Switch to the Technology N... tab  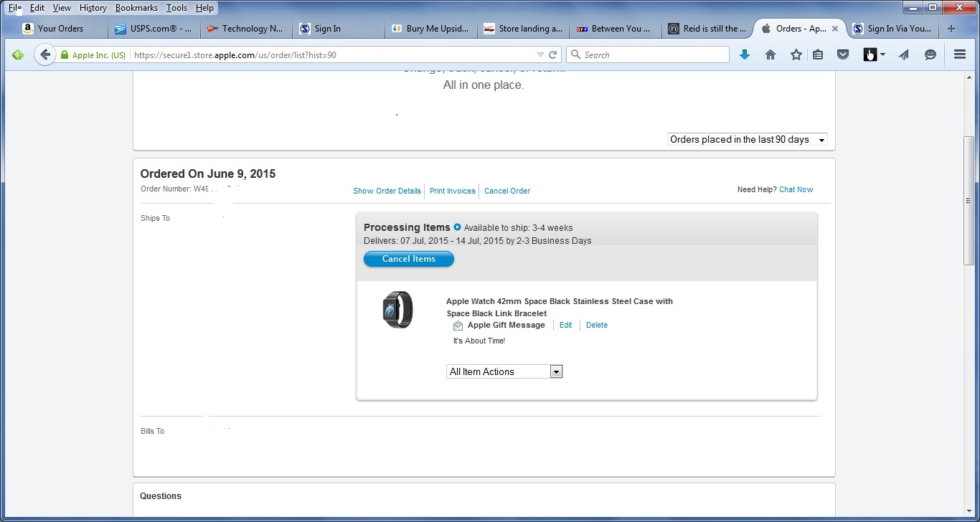pos(245,29)
